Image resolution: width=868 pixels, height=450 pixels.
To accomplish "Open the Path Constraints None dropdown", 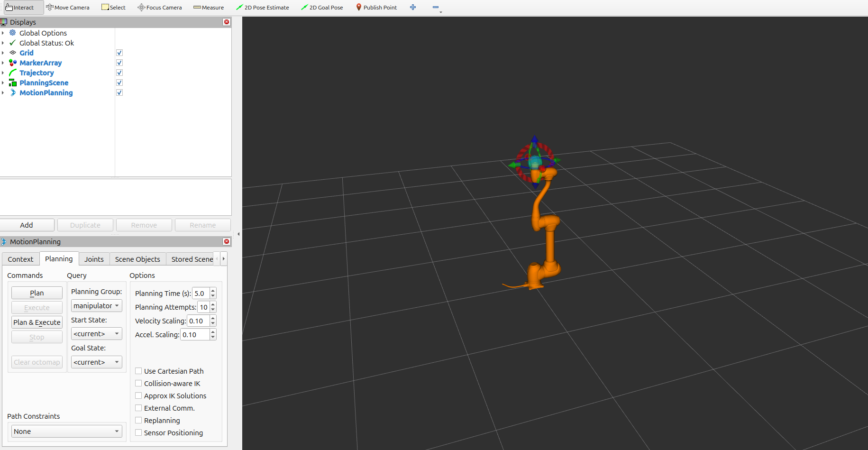I will (67, 432).
